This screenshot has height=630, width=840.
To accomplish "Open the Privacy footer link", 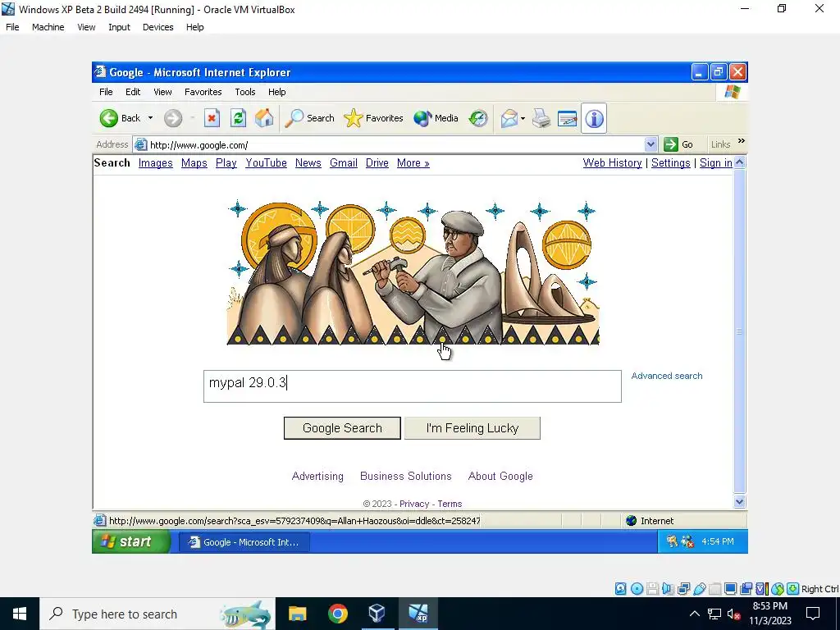I will (x=414, y=504).
